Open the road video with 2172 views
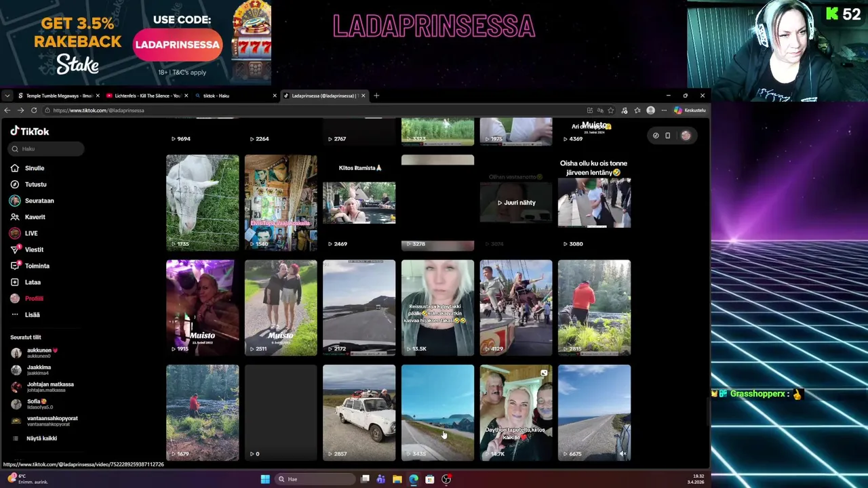This screenshot has height=488, width=868. click(x=359, y=308)
